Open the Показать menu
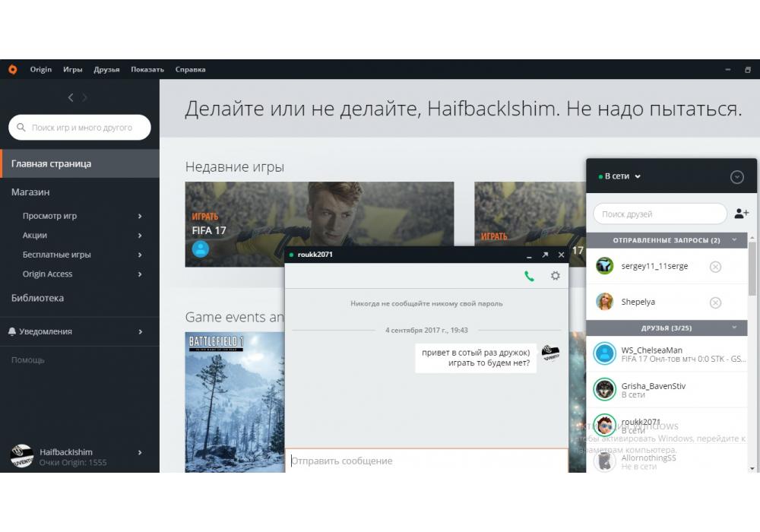The image size is (760, 532). click(147, 69)
